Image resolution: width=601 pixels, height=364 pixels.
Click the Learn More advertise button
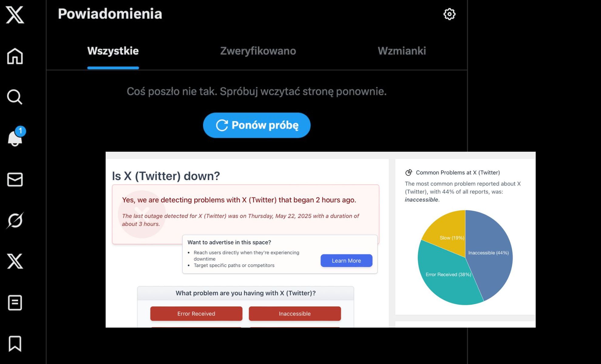[346, 261]
